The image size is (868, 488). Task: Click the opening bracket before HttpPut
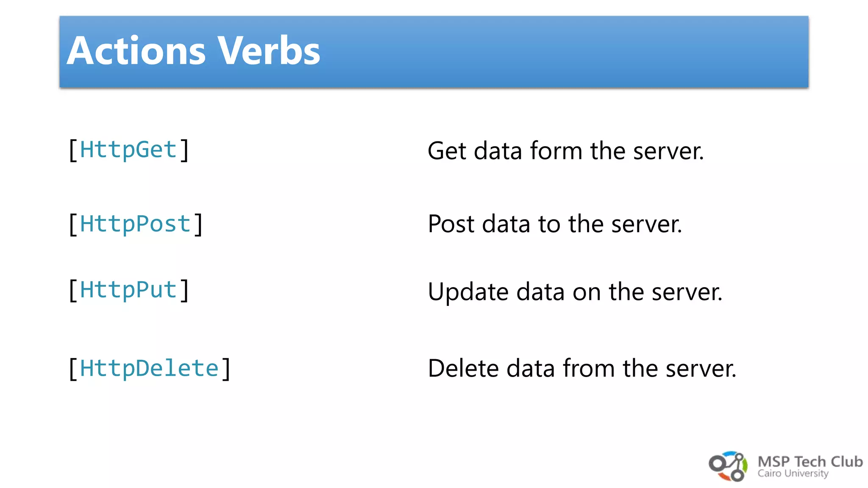73,291
